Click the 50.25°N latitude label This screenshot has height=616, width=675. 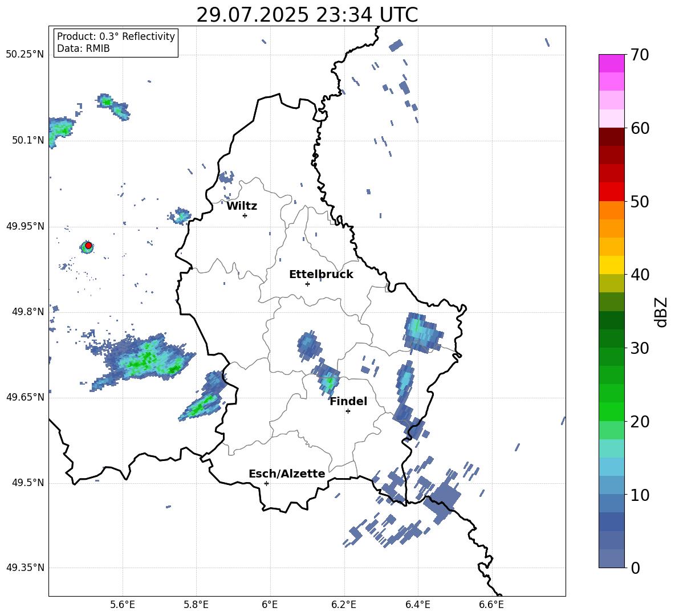25,55
